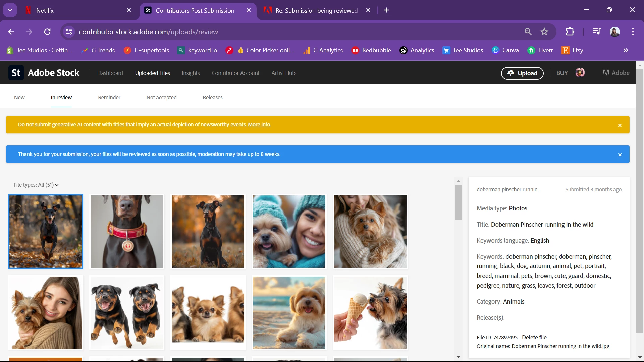
Task: Switch to the Not accepted tab
Action: pos(161,97)
